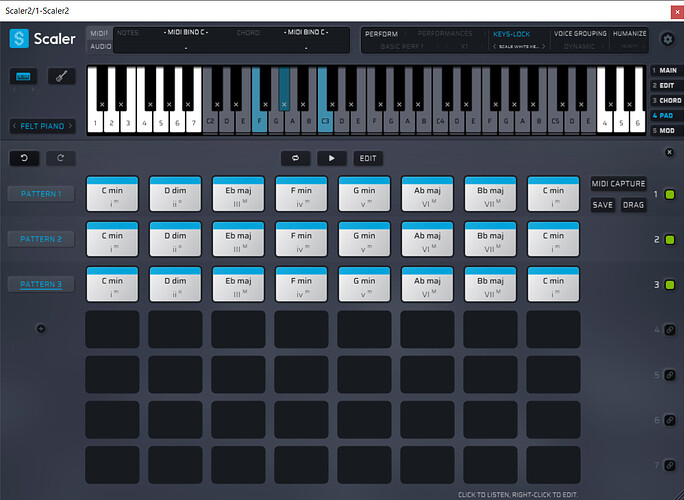
Task: Select PATTERN 3
Action: [x=41, y=284]
